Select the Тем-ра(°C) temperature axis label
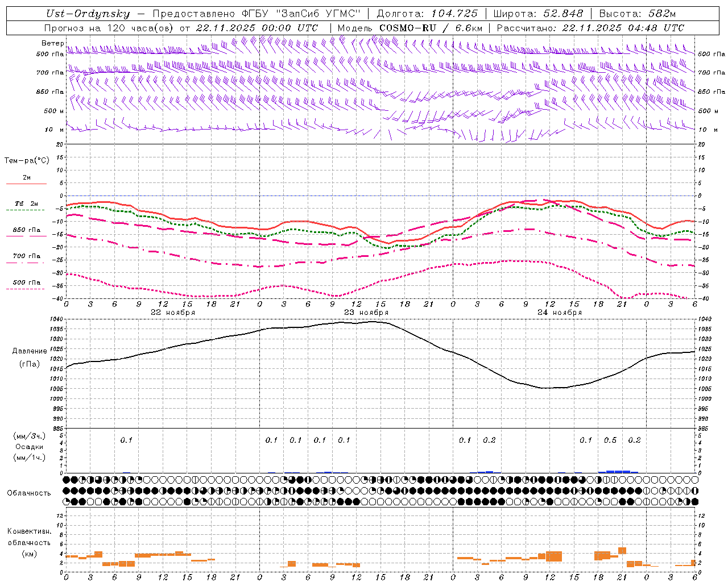 tap(27, 161)
